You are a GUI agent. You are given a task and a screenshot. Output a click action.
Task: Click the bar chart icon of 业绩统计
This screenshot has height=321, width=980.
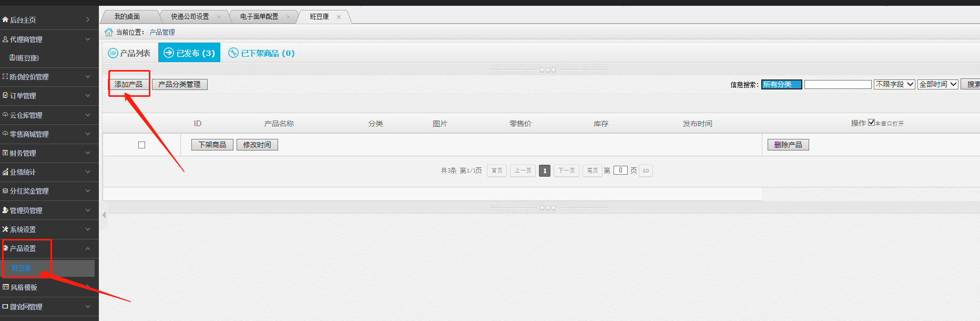click(5, 172)
